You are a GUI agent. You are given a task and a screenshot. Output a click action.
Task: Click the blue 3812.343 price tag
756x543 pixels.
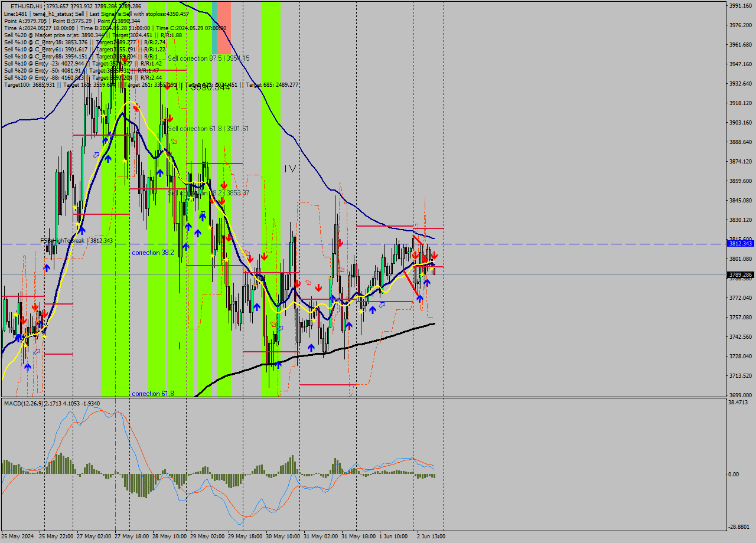click(740, 243)
